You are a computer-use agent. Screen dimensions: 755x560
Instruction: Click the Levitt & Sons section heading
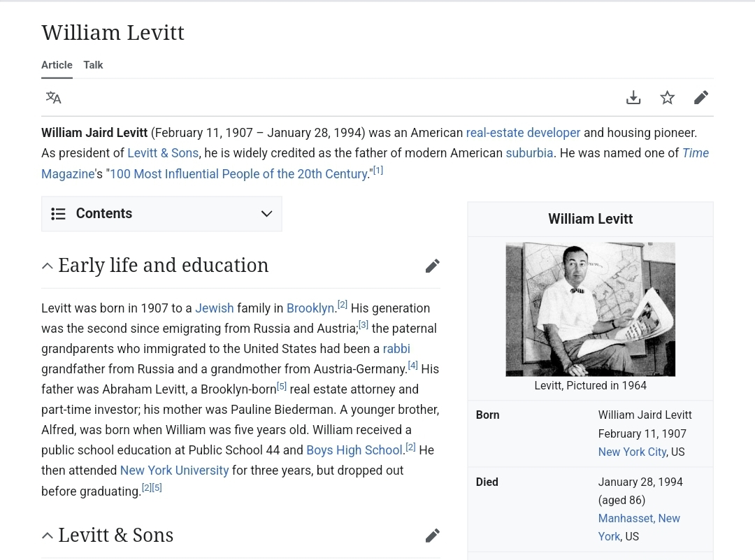tap(115, 535)
